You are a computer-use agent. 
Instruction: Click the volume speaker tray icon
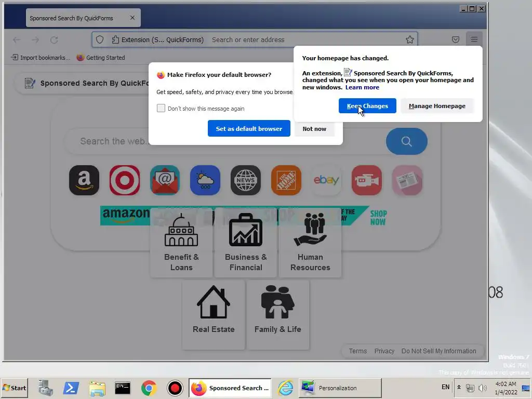[482, 388]
